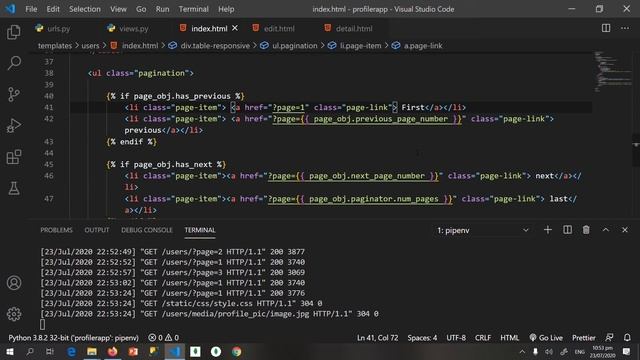Open notifications bell in status bar
This screenshot has height=360, width=640.
(627, 338)
